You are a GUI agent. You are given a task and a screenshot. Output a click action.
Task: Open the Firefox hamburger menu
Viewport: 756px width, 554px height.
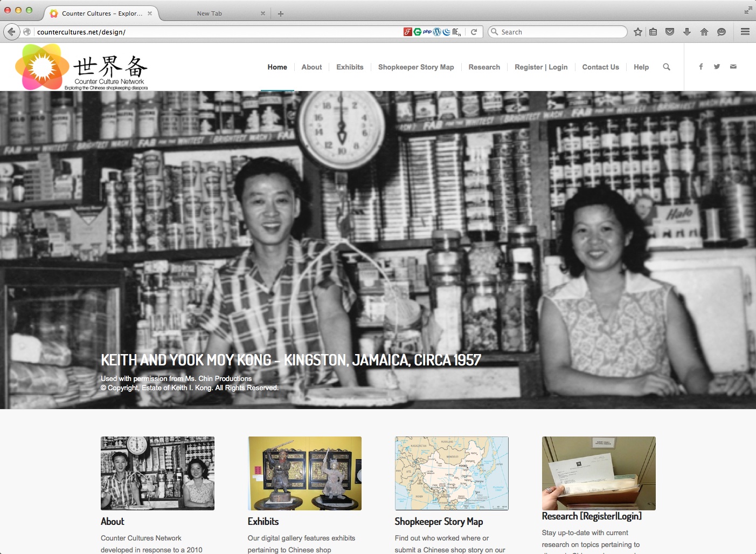click(x=745, y=32)
